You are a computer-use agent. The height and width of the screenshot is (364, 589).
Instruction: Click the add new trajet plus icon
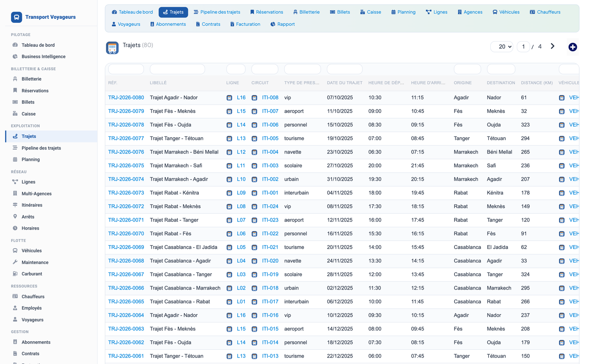pos(573,47)
